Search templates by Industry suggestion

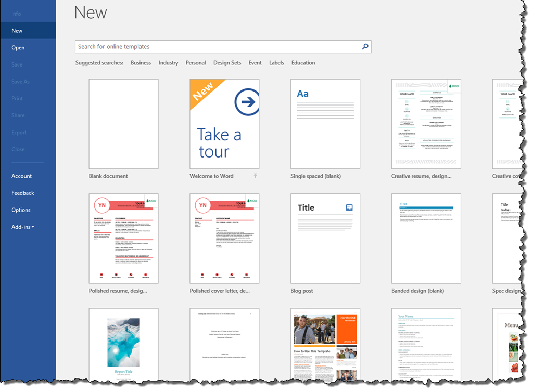click(x=168, y=63)
